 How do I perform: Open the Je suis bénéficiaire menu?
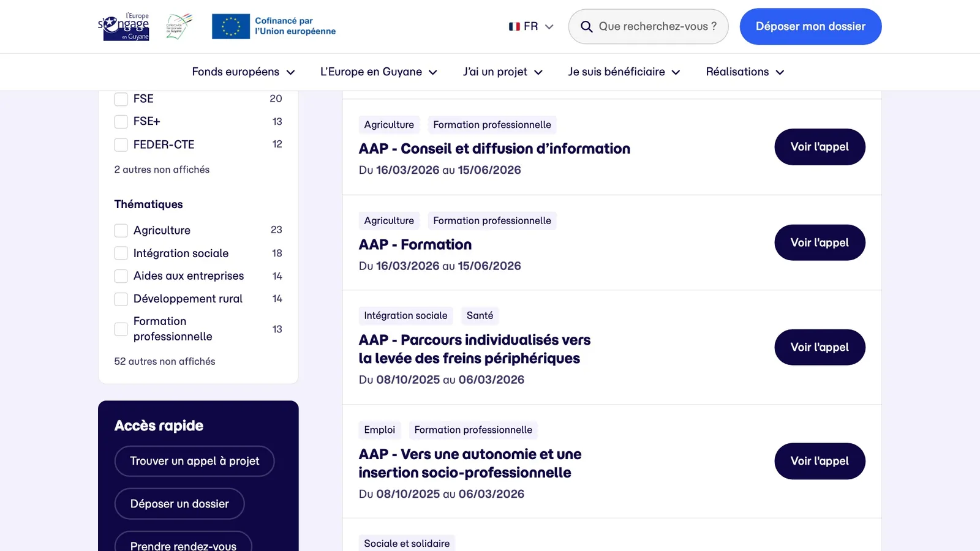coord(624,72)
